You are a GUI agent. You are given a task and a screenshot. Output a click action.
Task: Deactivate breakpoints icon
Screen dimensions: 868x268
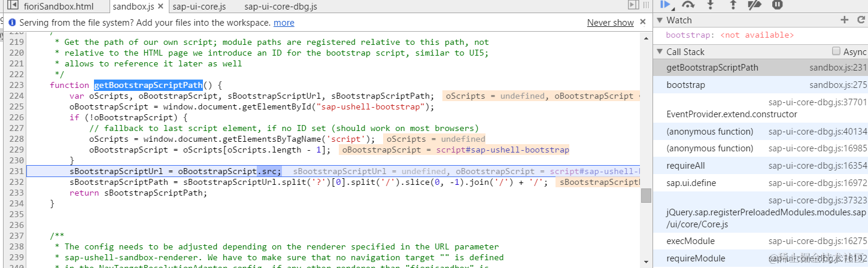pyautogui.click(x=755, y=5)
